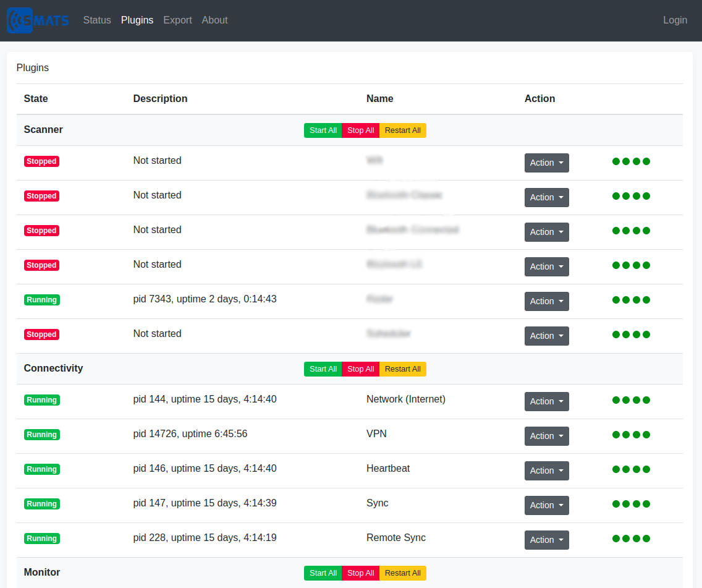Click the green status dots for Network (Internet)

[631, 401]
